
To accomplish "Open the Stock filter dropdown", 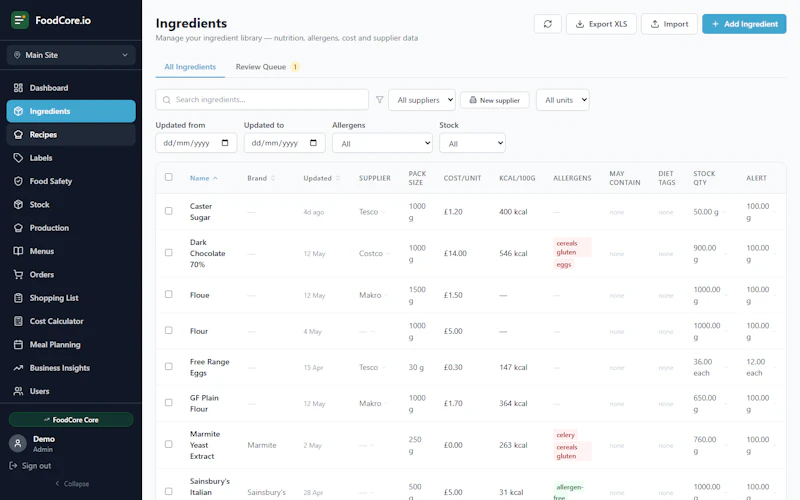I will 472,143.
